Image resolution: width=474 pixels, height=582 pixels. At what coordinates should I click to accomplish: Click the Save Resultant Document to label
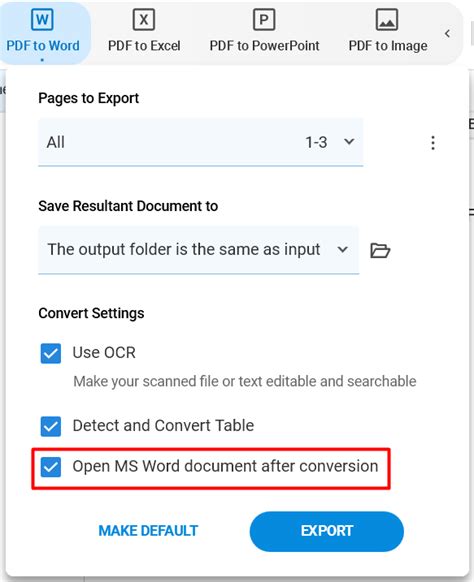(x=128, y=206)
